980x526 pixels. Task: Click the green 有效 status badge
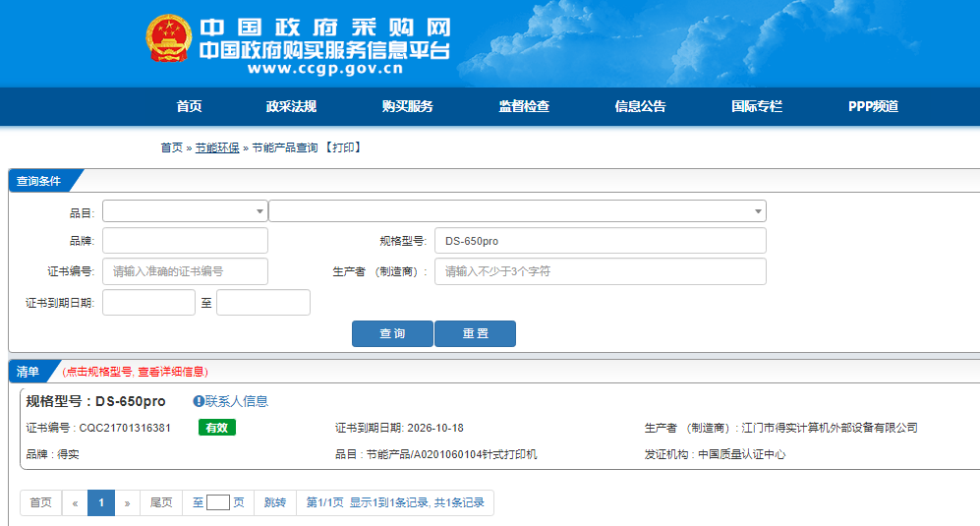tap(217, 428)
